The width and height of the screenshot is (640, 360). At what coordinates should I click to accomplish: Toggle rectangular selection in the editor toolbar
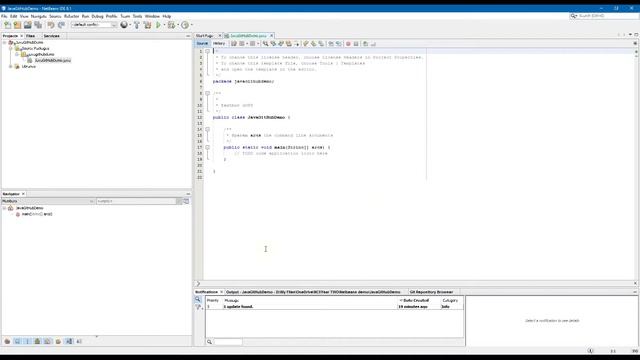click(297, 44)
